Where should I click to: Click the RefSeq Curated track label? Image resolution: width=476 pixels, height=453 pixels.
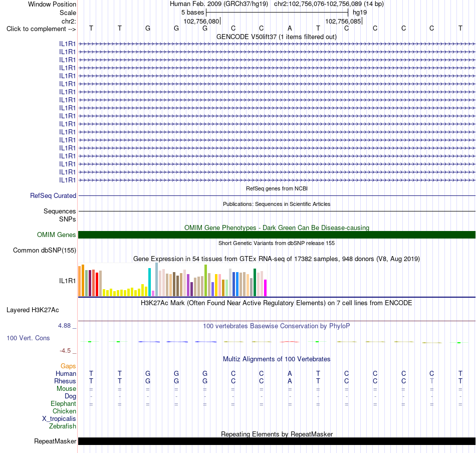(x=53, y=195)
